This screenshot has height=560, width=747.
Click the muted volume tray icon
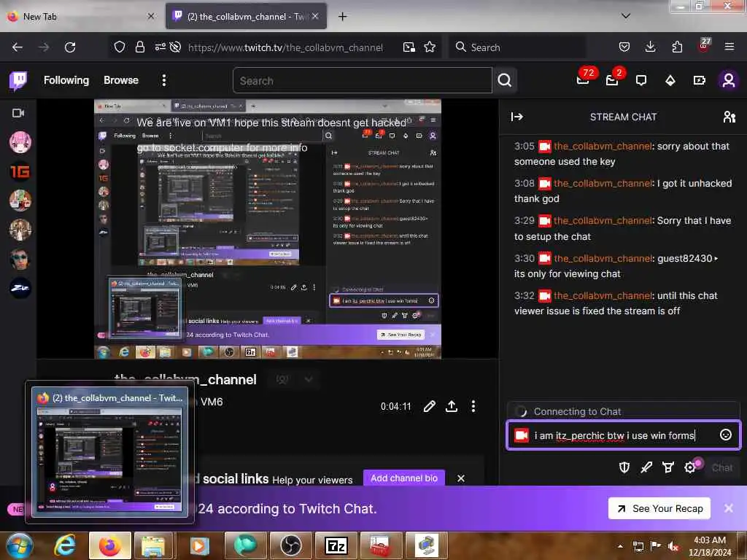tap(673, 546)
